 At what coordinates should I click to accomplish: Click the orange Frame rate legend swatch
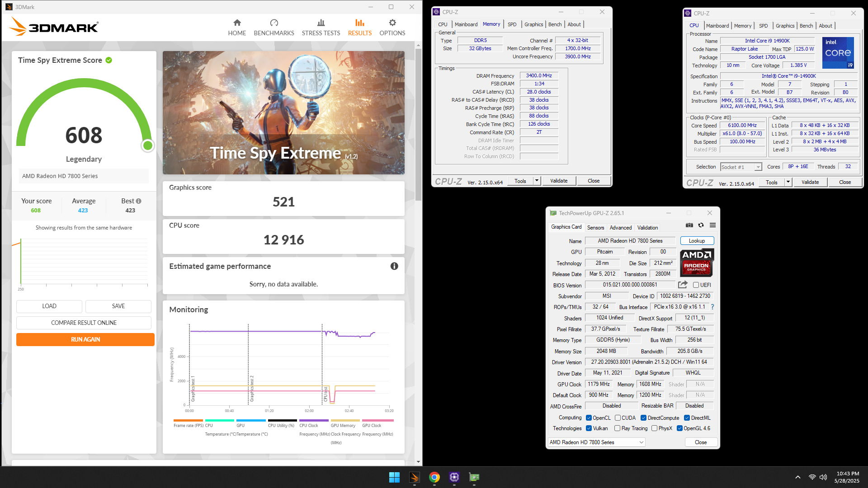(x=188, y=420)
